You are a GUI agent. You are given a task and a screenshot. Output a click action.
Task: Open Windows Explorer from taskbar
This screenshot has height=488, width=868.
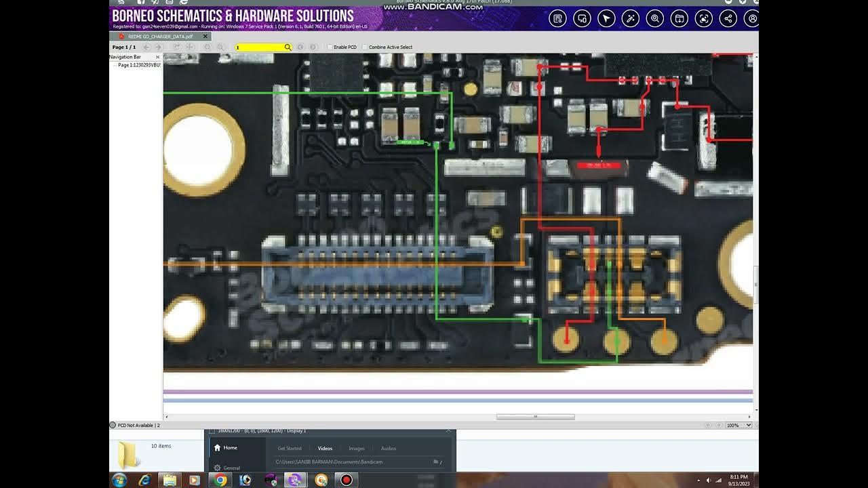pos(169,480)
